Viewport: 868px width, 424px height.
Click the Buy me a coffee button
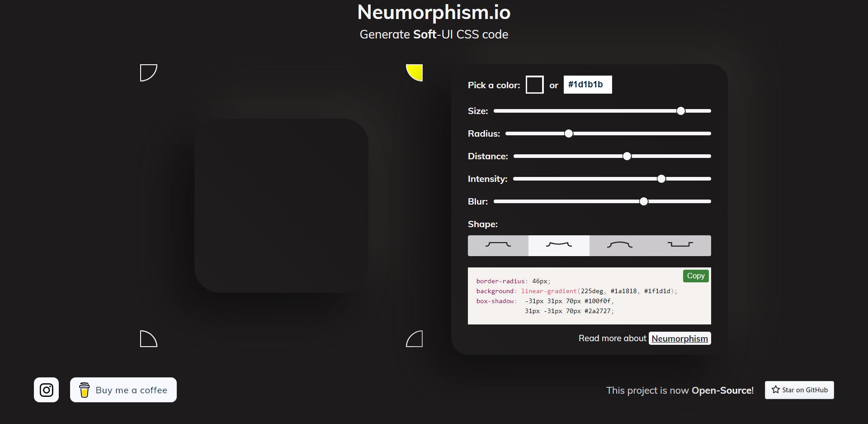click(x=123, y=390)
